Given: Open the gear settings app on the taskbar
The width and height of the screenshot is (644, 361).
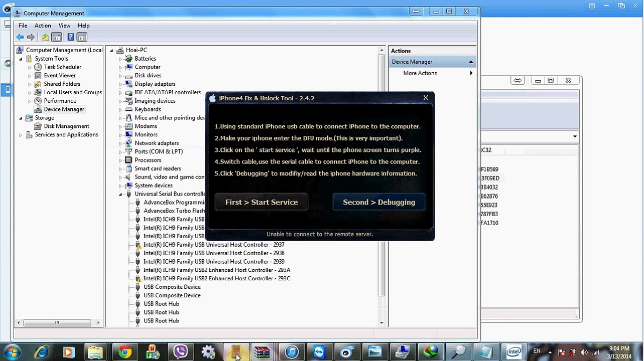Looking at the screenshot, I should (208, 352).
